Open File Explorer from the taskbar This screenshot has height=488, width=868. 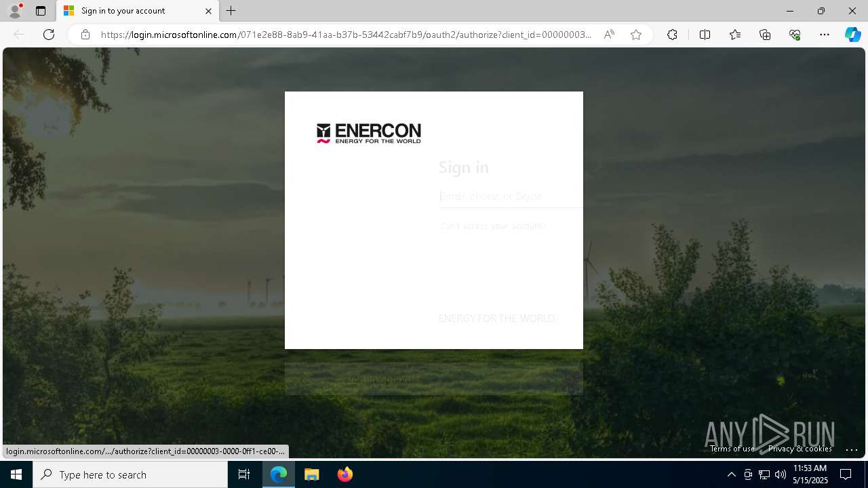coord(312,474)
